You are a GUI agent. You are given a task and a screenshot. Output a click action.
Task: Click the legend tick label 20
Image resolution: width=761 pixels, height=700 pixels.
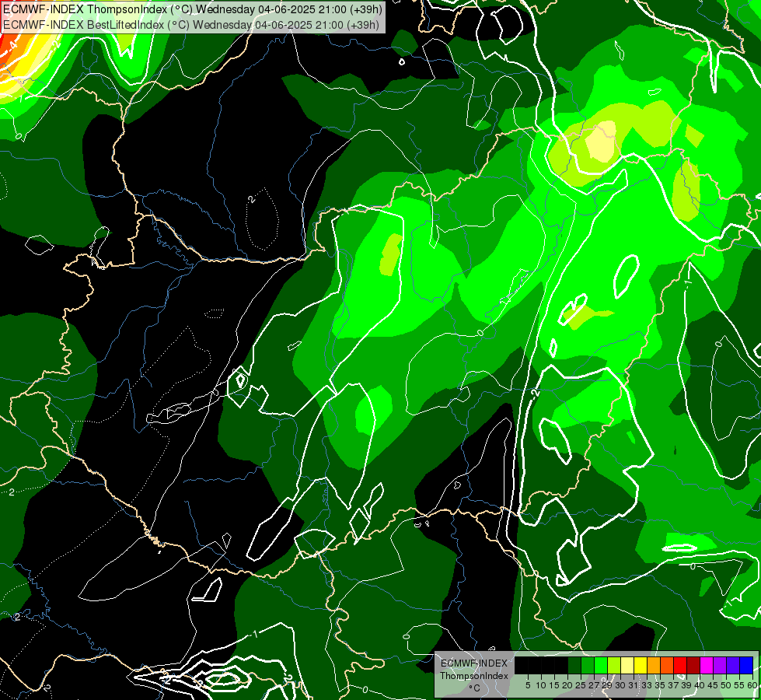568,685
